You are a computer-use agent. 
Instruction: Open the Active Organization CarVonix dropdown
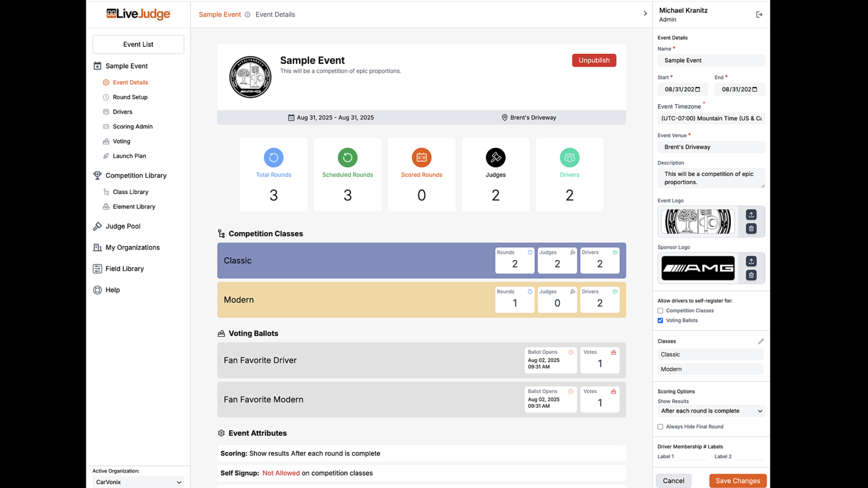(138, 482)
